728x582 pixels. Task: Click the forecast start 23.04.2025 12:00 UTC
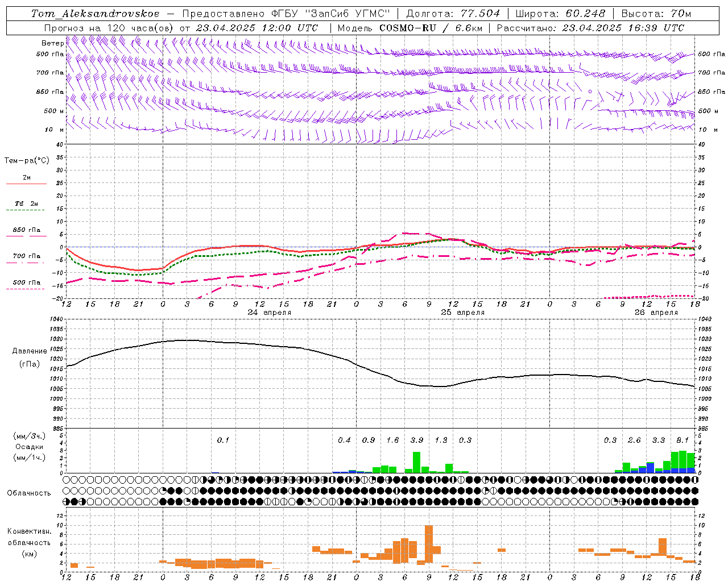(x=257, y=28)
